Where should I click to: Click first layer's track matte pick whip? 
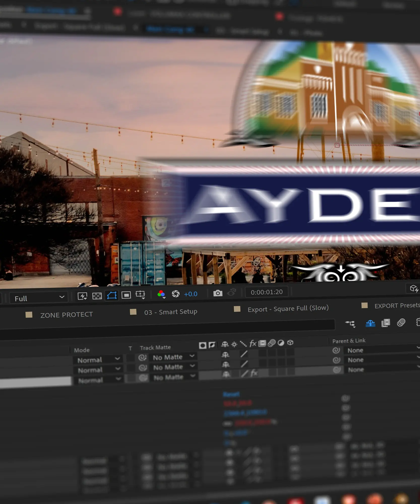click(143, 358)
